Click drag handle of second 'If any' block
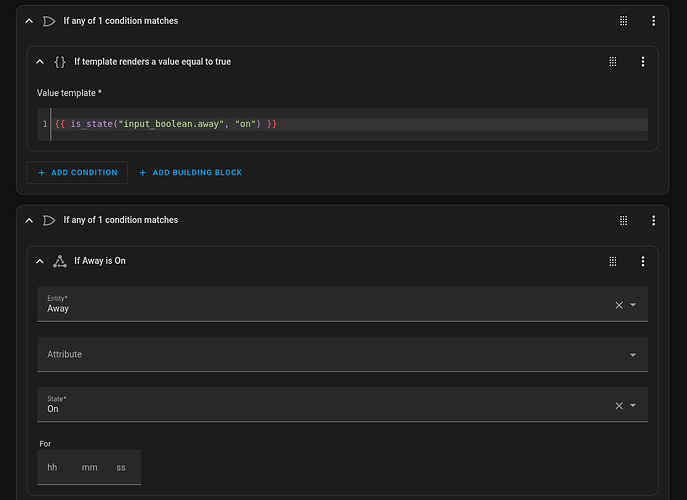This screenshot has width=687, height=500. tap(623, 220)
